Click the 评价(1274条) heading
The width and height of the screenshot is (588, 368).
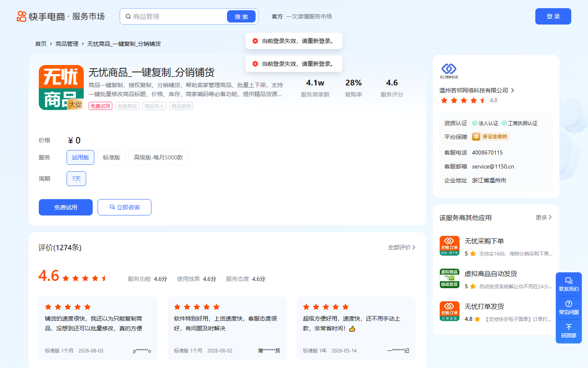(60, 247)
